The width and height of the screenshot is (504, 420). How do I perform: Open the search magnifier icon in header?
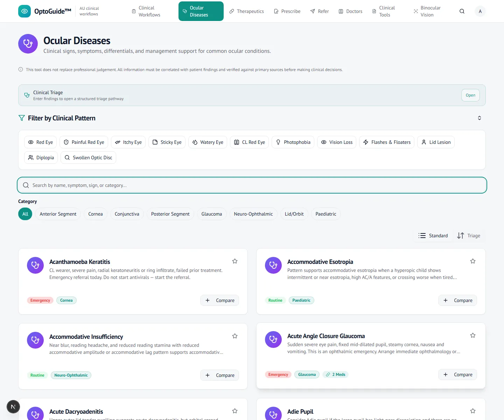[x=462, y=11]
